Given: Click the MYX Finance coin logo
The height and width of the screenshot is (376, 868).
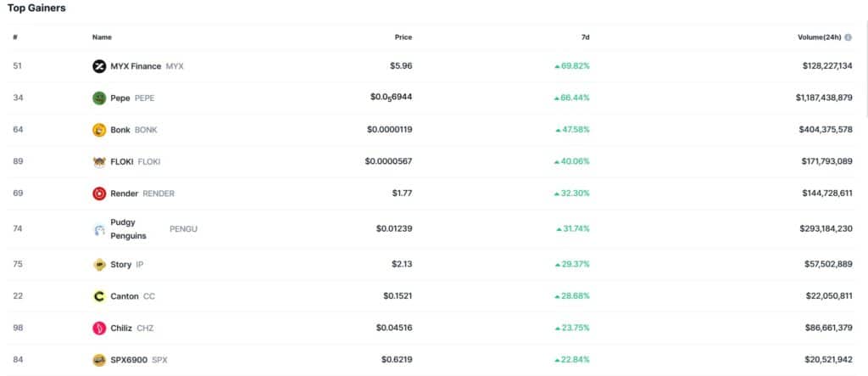Looking at the screenshot, I should click(x=99, y=66).
